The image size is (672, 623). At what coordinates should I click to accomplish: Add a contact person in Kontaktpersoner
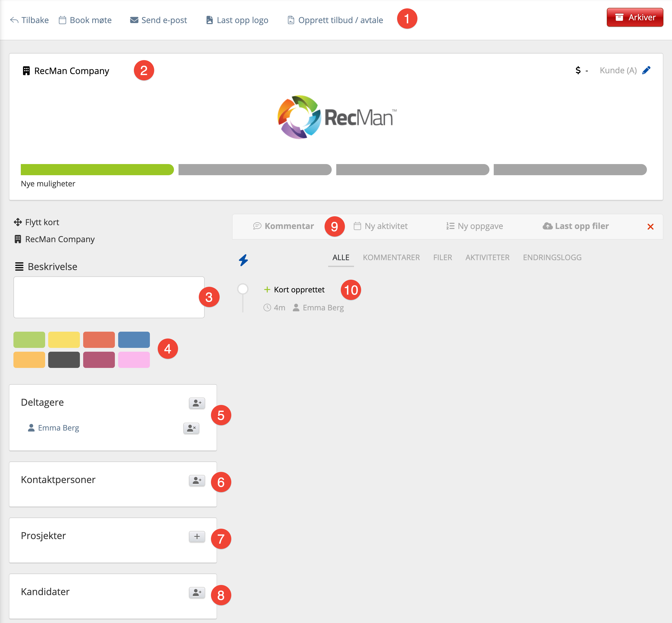pyautogui.click(x=197, y=480)
